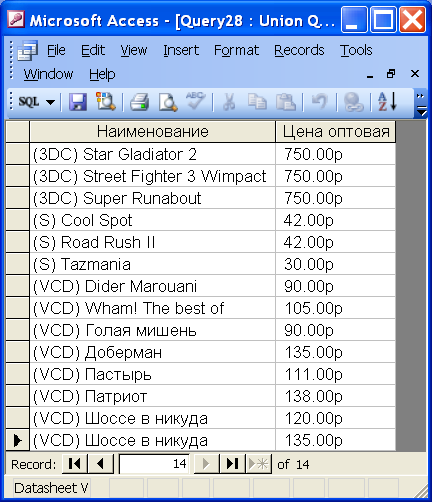
Task: Click price 30.00р for Tazmania
Action: tap(336, 264)
